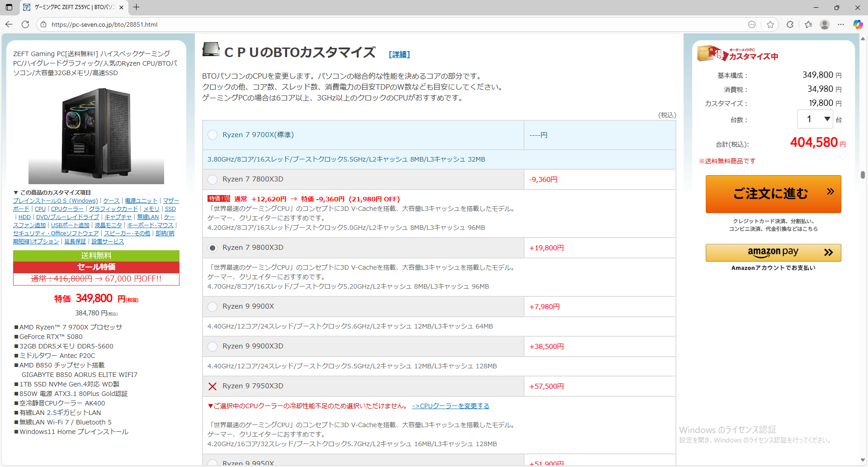This screenshot has width=868, height=467.
Task: Jump to HDD customization section
Action: point(24,217)
